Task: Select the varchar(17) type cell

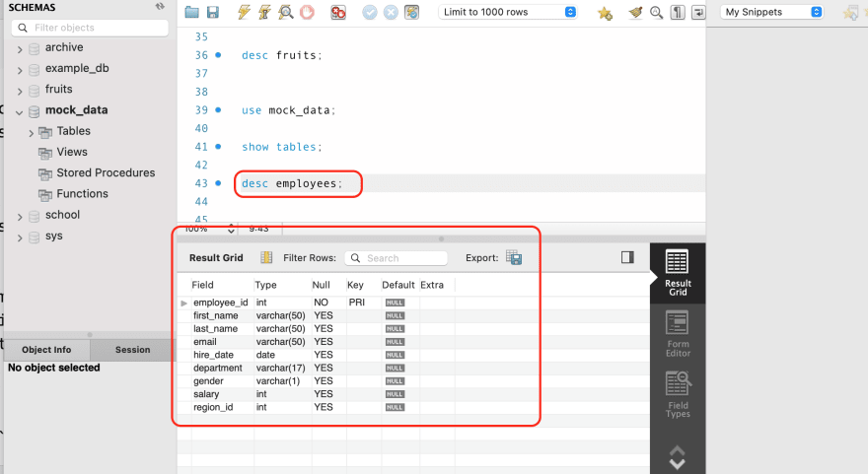Action: [x=282, y=368]
